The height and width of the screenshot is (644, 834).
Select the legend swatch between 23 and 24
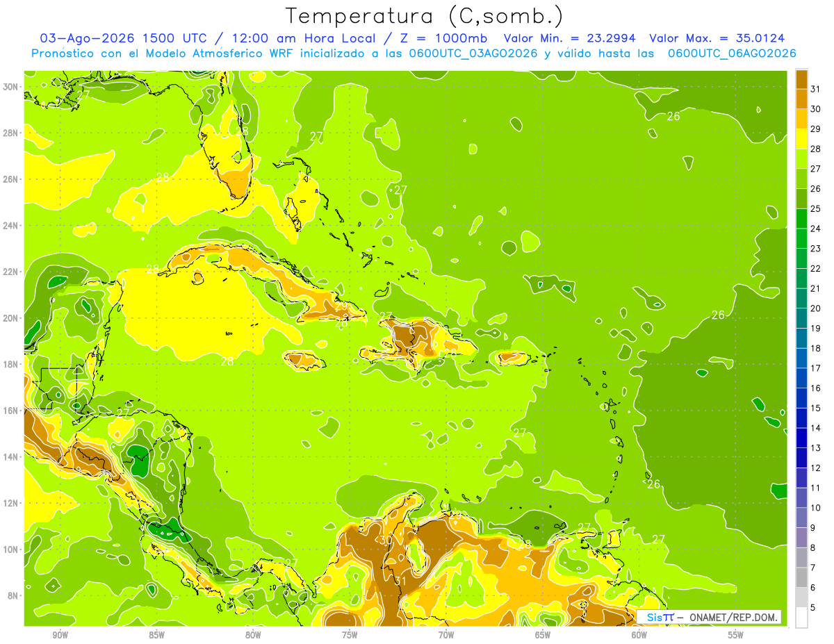click(x=801, y=238)
